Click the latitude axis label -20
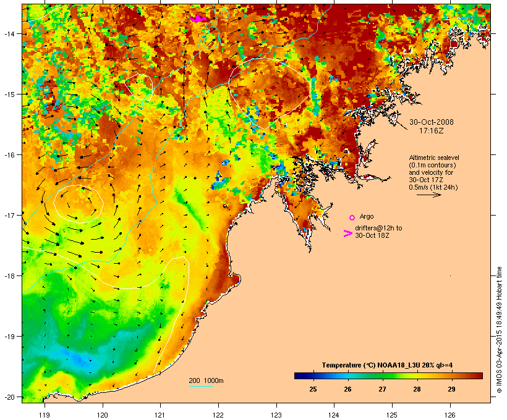Viewport: 507px width, 420px height. tap(9, 397)
